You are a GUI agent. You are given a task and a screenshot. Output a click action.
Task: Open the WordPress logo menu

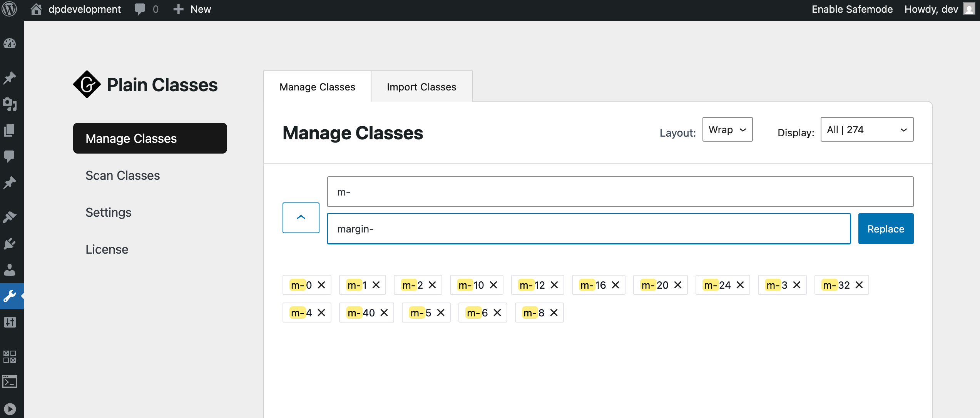tap(10, 9)
